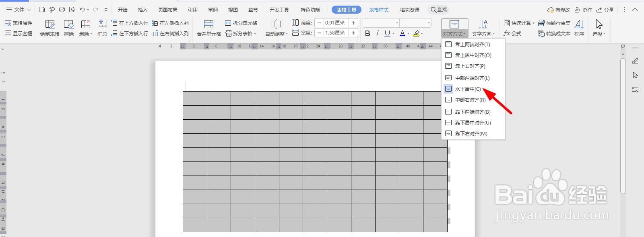The height and width of the screenshot is (237, 644).
Task: Decrease column width with minus button
Action: (x=319, y=33)
